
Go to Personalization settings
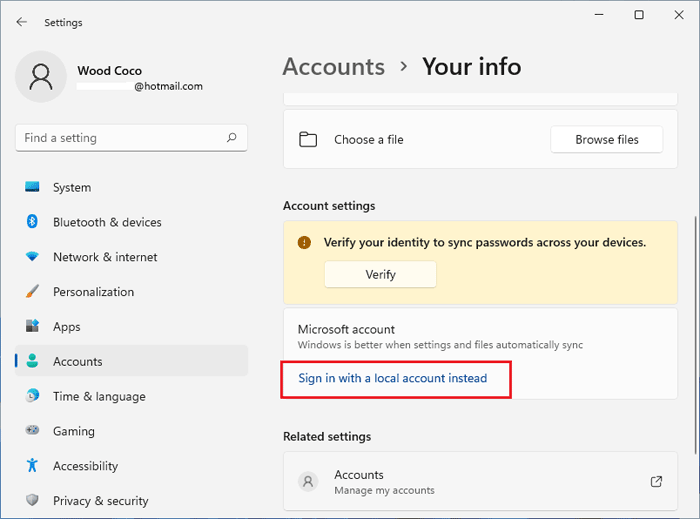click(132, 291)
